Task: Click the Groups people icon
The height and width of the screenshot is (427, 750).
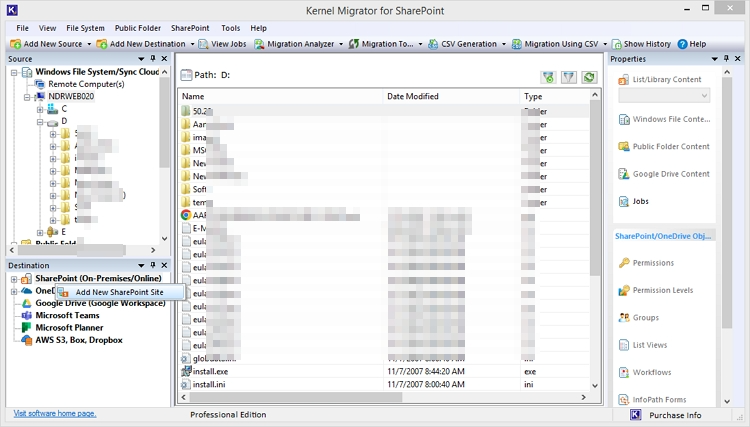Action: coord(624,318)
